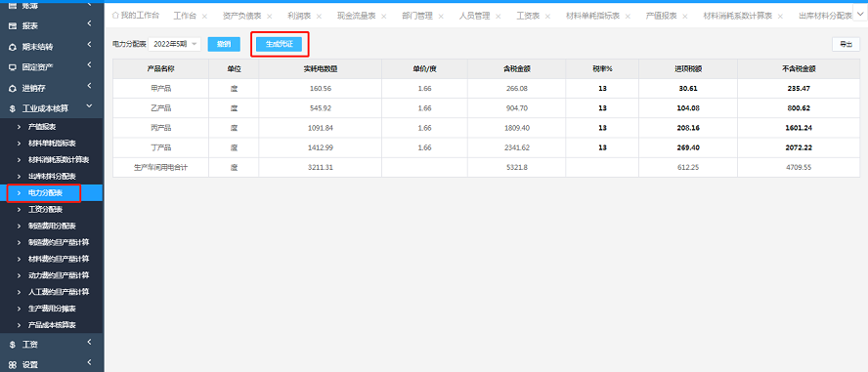The image size is (868, 372).
Task: Close the 人员管理 tab
Action: (499, 16)
